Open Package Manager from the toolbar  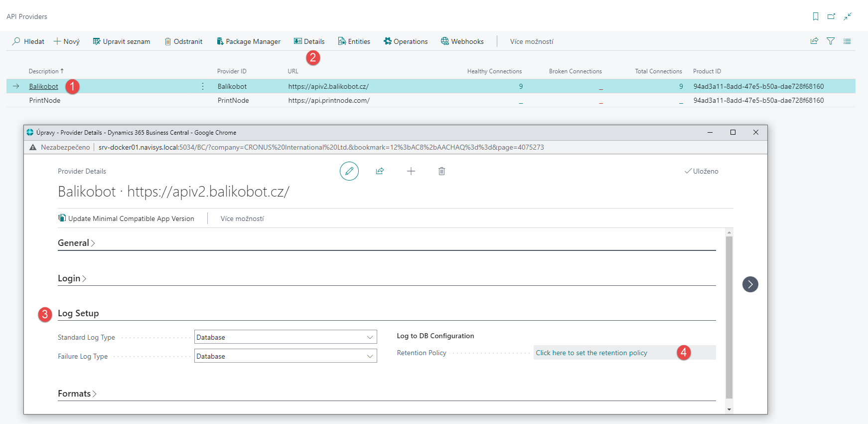pos(248,41)
